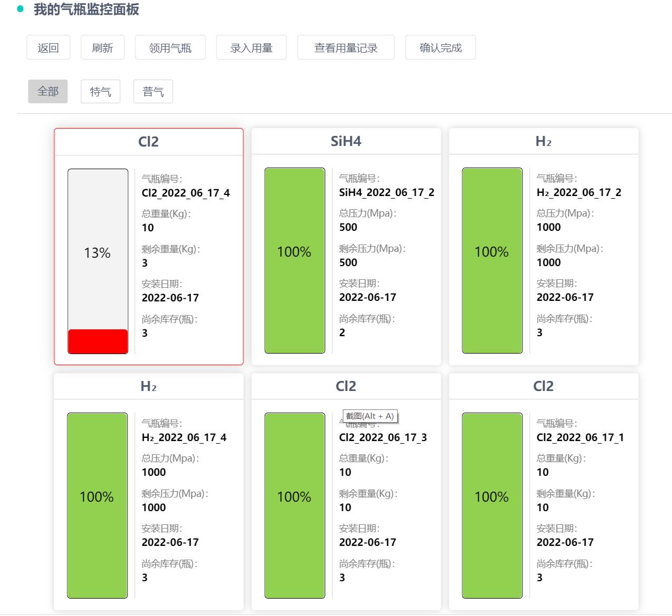The height and width of the screenshot is (616, 672).
Task: Click 刷新 to refresh the dashboard
Action: 102,47
